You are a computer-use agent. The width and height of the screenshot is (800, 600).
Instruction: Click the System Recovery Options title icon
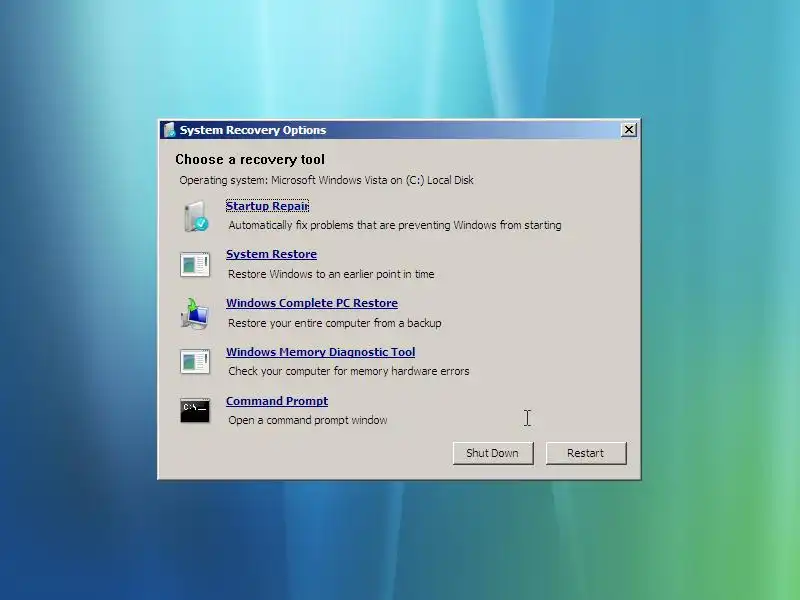[169, 130]
